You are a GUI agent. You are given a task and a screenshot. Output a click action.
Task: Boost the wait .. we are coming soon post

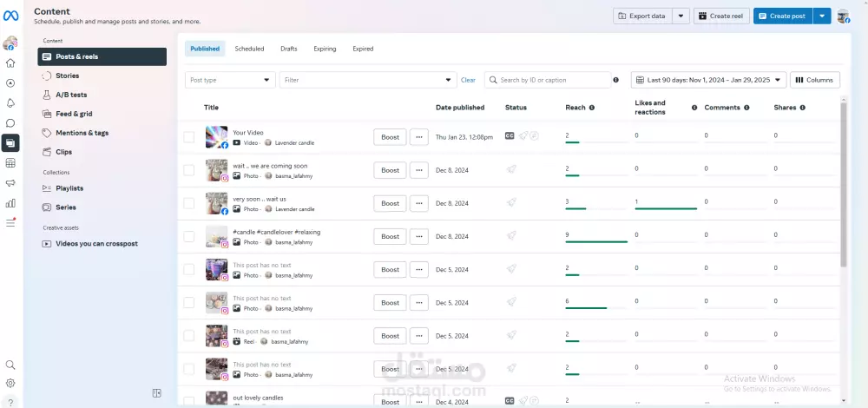pos(390,170)
